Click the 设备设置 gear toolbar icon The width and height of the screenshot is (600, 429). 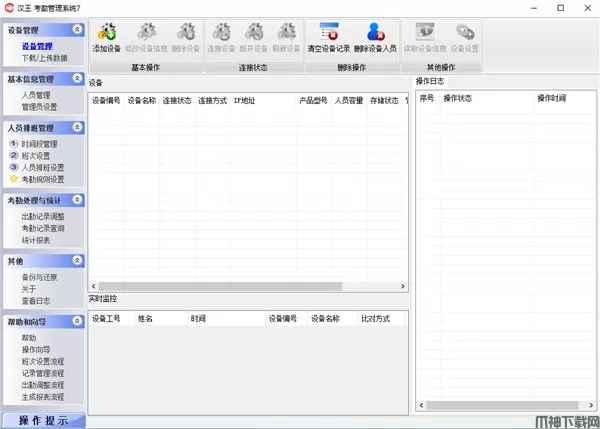[x=465, y=32]
